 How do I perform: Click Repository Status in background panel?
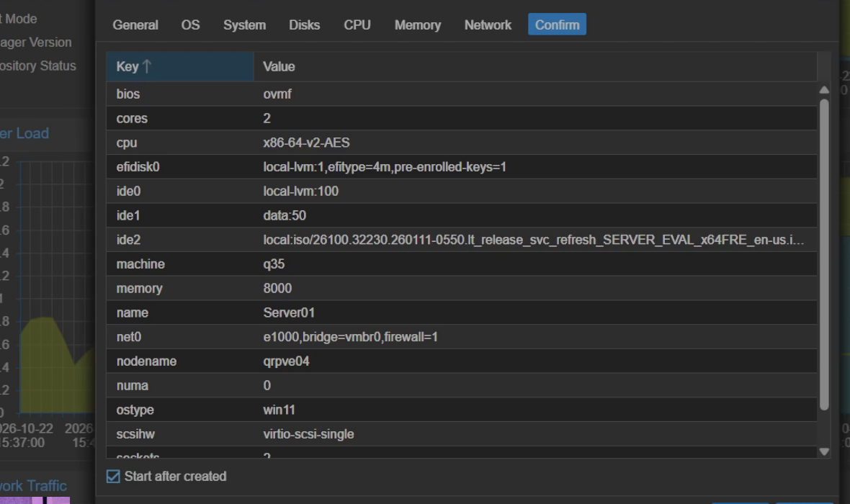point(38,66)
